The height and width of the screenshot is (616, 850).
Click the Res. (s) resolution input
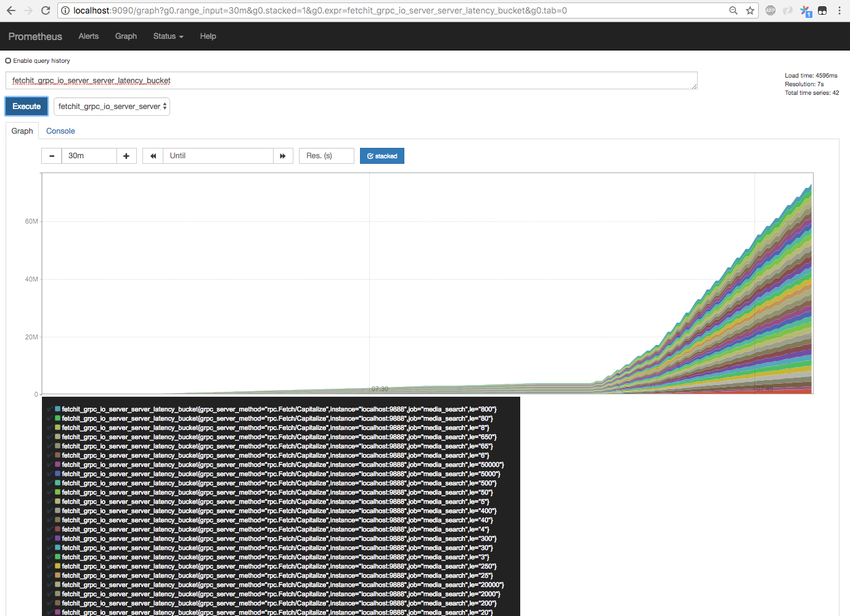coord(326,156)
